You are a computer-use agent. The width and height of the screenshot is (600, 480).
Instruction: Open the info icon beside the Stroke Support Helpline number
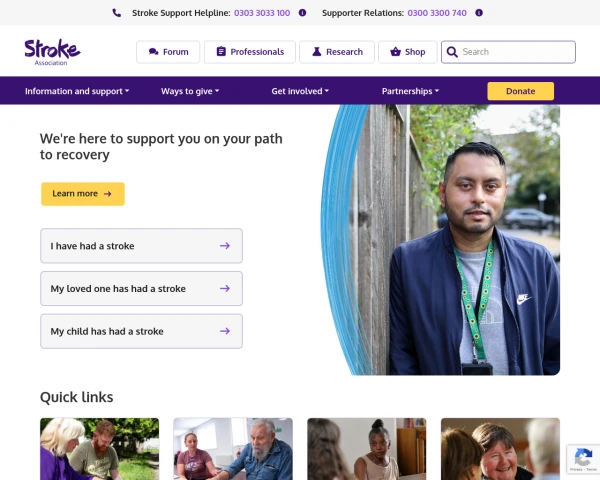pos(302,13)
